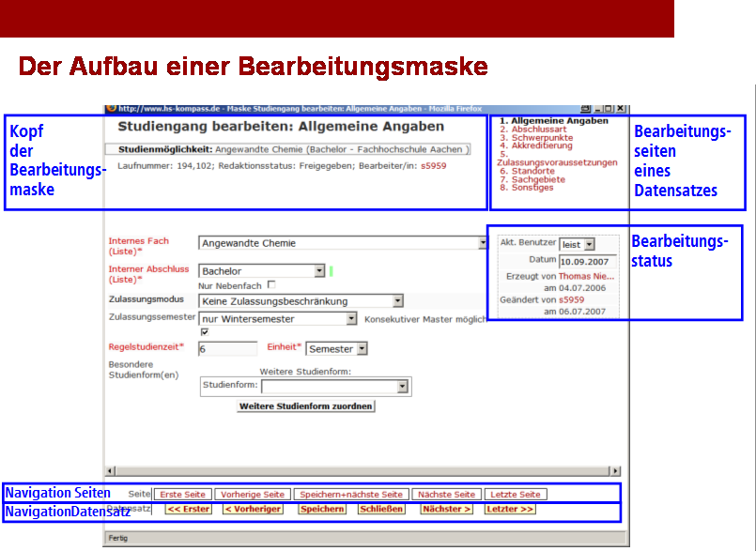756x551 pixels.
Task: Click Speichern+nächste Seite button
Action: coord(351,494)
